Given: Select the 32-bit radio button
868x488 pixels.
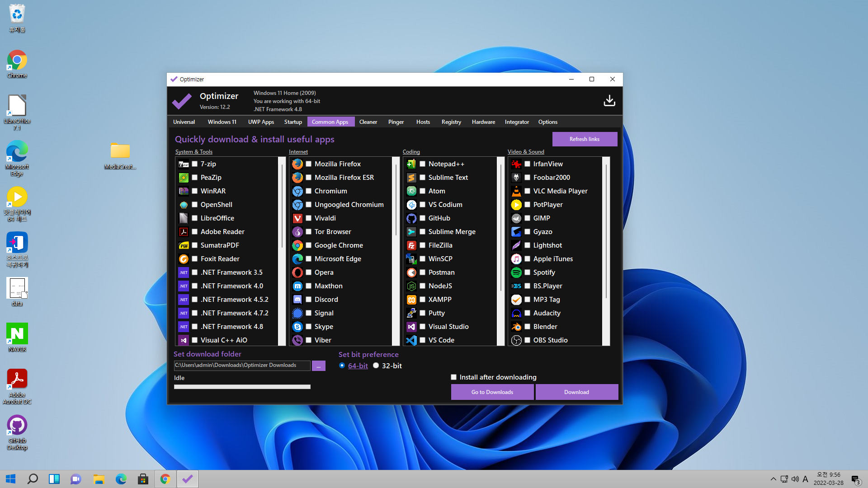Looking at the screenshot, I should tap(376, 366).
